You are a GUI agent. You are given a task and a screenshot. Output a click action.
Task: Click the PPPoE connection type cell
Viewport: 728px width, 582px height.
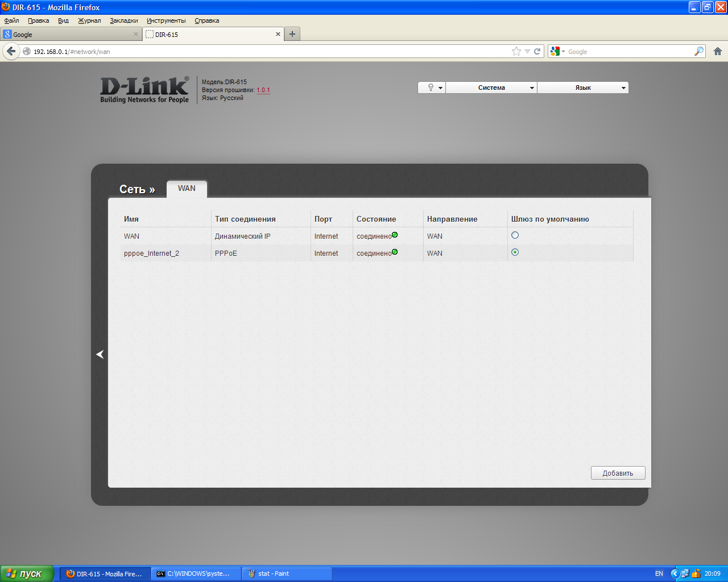[x=226, y=253]
